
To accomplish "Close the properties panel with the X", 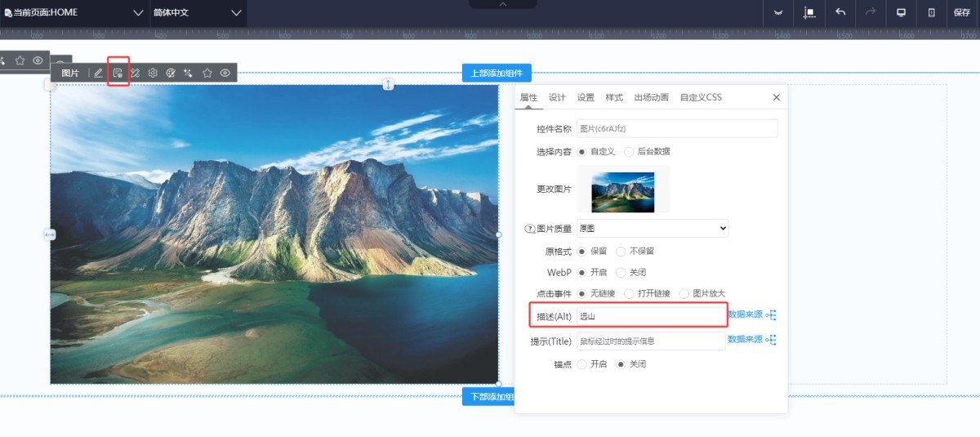I will coord(777,97).
